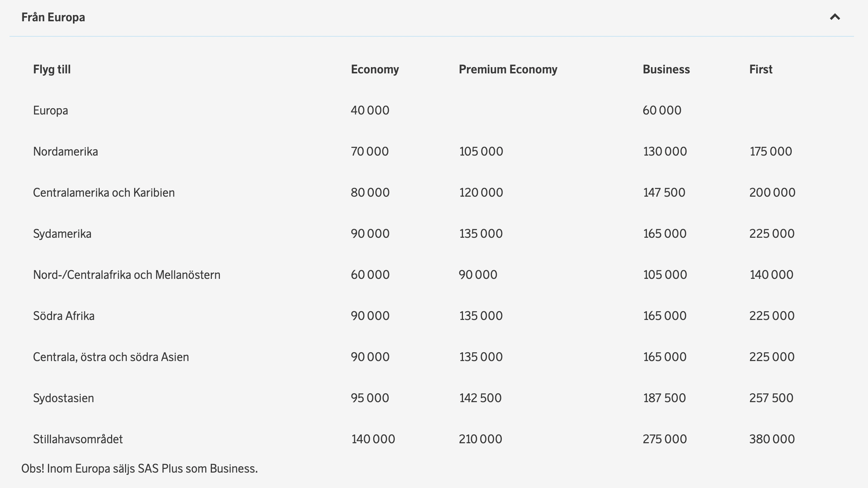The width and height of the screenshot is (868, 488).
Task: Click the Södra Afrika row label
Action: point(64,316)
